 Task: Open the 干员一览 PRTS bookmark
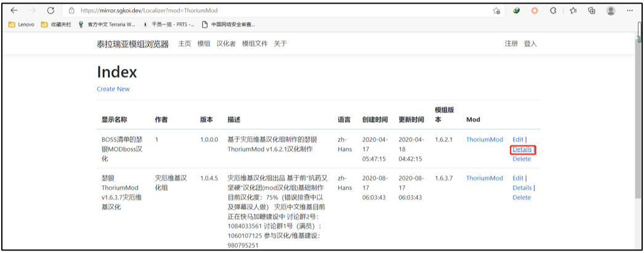pyautogui.click(x=168, y=24)
